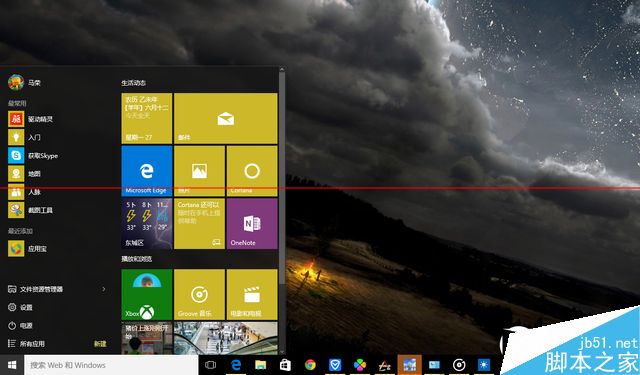The image size is (640, 375).
Task: Open the 邮件 (Mail) tile
Action: (x=226, y=118)
